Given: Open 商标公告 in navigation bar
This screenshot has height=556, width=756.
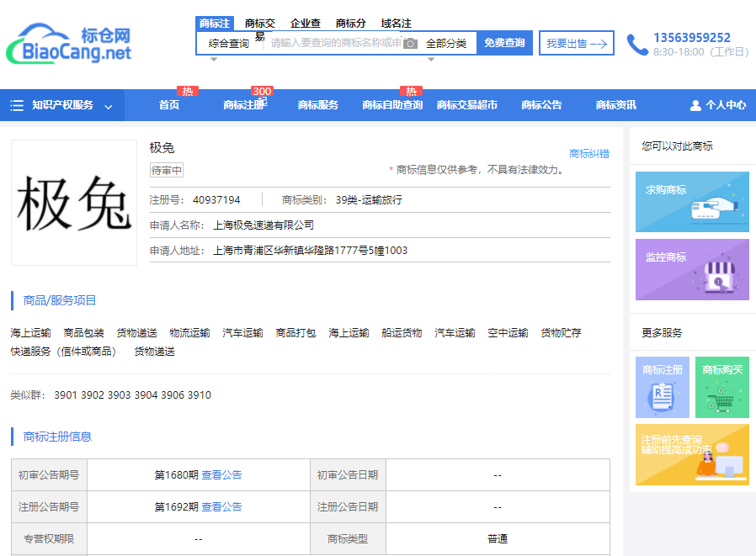Looking at the screenshot, I should coord(541,105).
